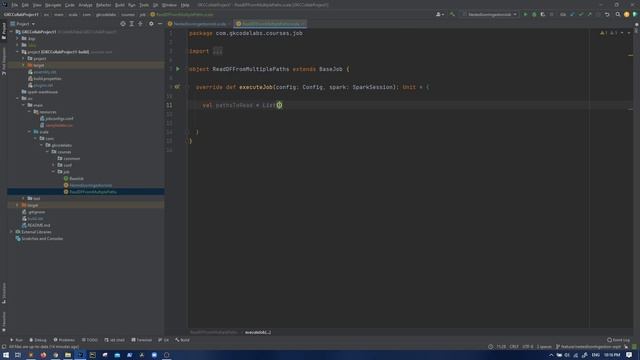Click the override gutter icon beside executeJob
Image resolution: width=640 pixels, height=360 pixels.
pos(177,87)
